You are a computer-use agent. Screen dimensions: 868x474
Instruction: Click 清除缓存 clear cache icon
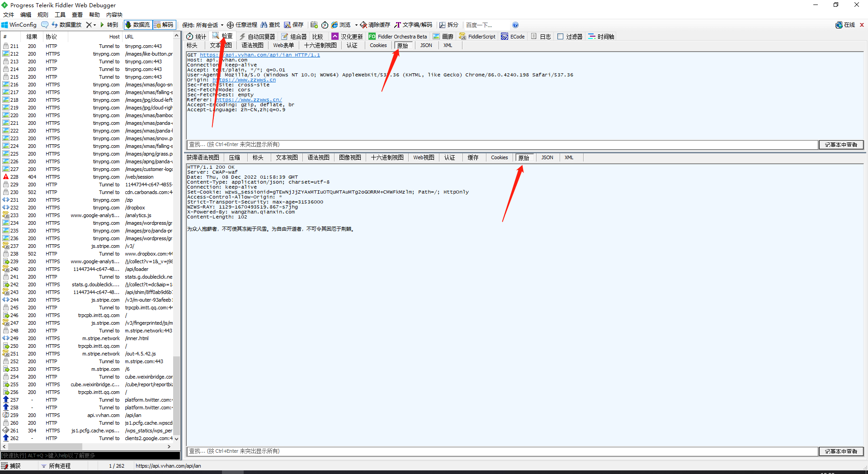pos(375,25)
